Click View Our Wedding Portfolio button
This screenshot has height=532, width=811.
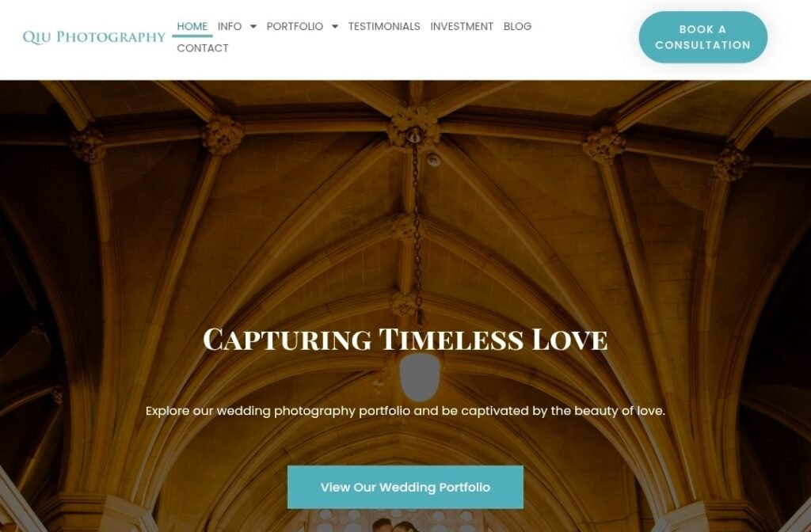click(405, 487)
